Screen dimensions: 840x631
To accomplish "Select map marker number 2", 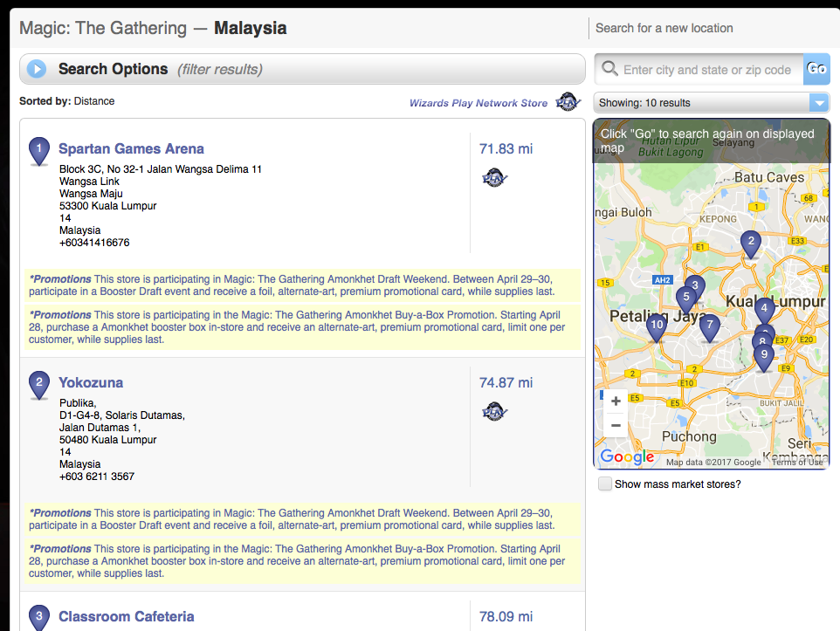I will pyautogui.click(x=751, y=243).
